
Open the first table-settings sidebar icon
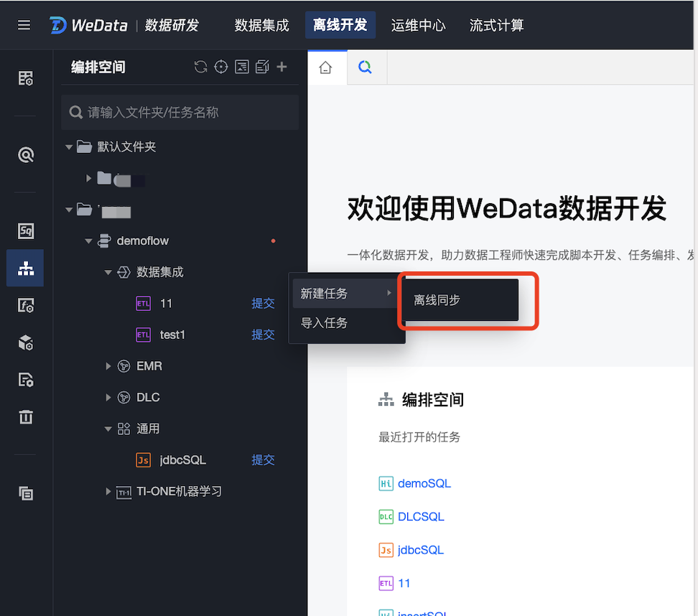click(26, 78)
